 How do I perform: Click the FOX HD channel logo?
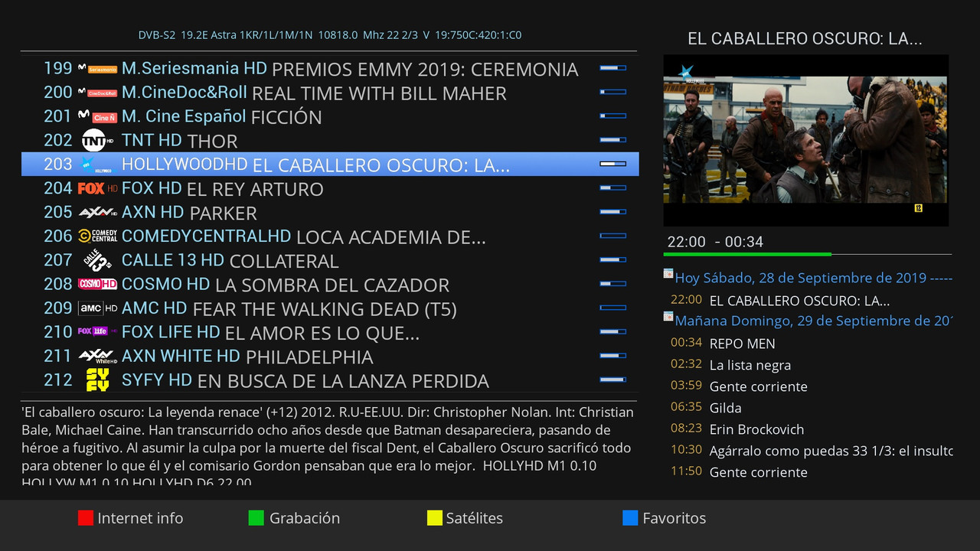click(x=98, y=187)
